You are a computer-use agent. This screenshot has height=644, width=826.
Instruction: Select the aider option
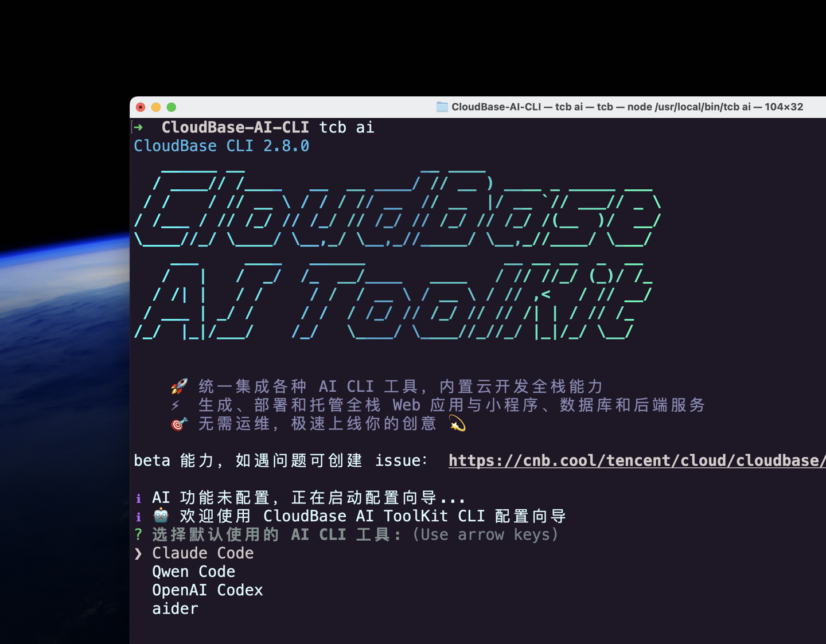coord(174,608)
